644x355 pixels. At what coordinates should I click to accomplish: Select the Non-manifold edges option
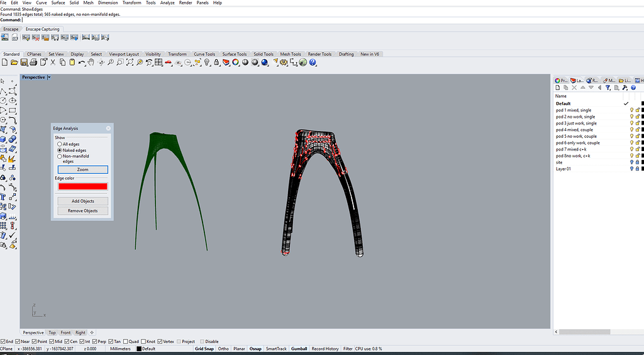pyautogui.click(x=60, y=156)
